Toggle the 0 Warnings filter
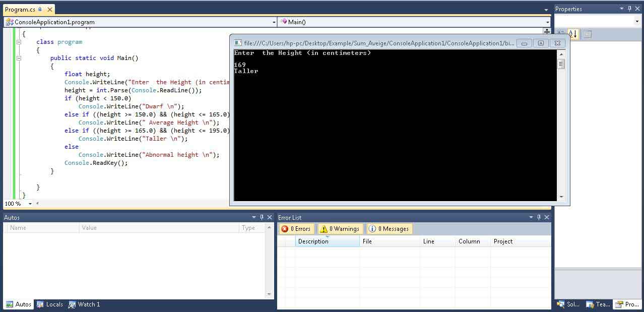This screenshot has width=644, height=312. click(x=340, y=229)
